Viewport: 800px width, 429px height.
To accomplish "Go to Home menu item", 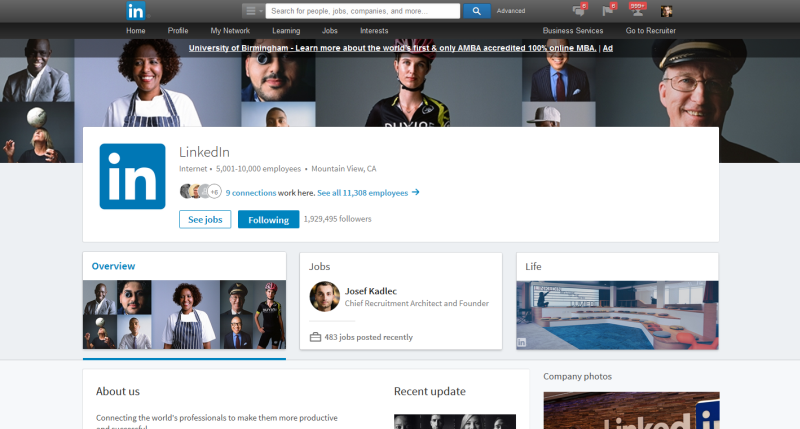I will click(136, 31).
